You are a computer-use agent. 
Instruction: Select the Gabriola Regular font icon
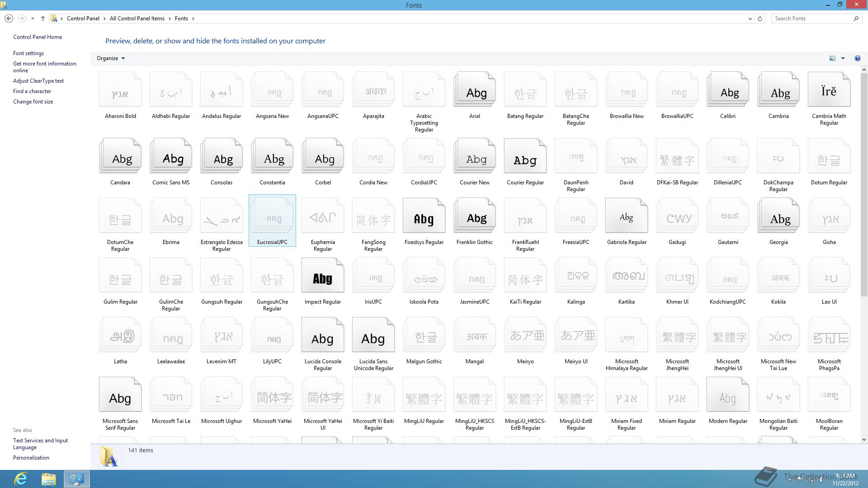627,216
